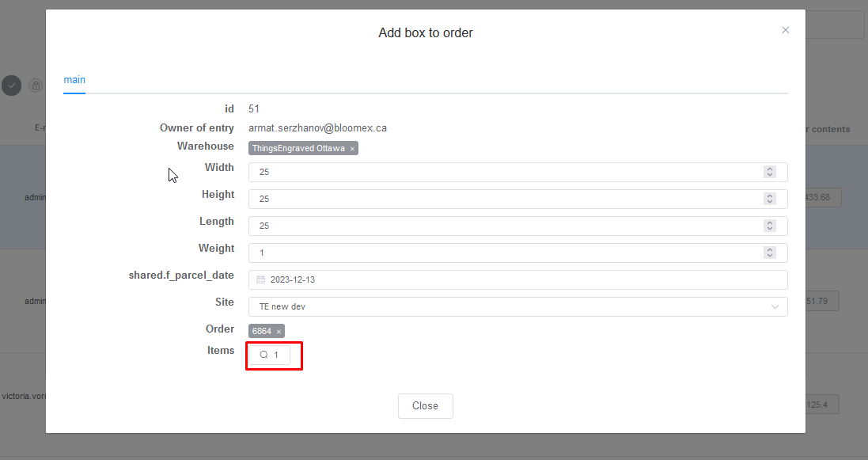Click the Width field stepper arrows
Image resolution: width=868 pixels, height=460 pixels.
point(769,172)
